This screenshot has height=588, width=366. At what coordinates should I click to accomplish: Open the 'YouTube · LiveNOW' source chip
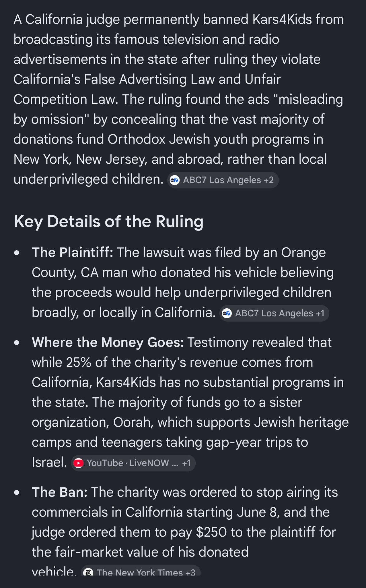point(133,463)
